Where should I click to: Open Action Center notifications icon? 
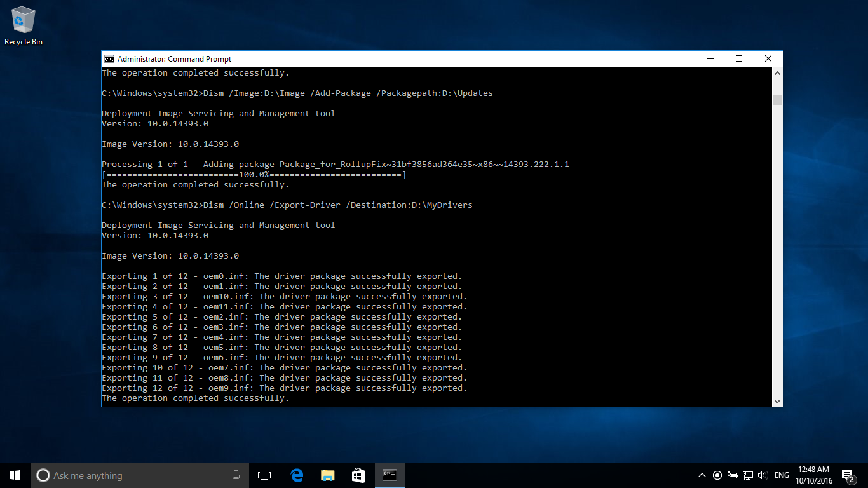(848, 475)
